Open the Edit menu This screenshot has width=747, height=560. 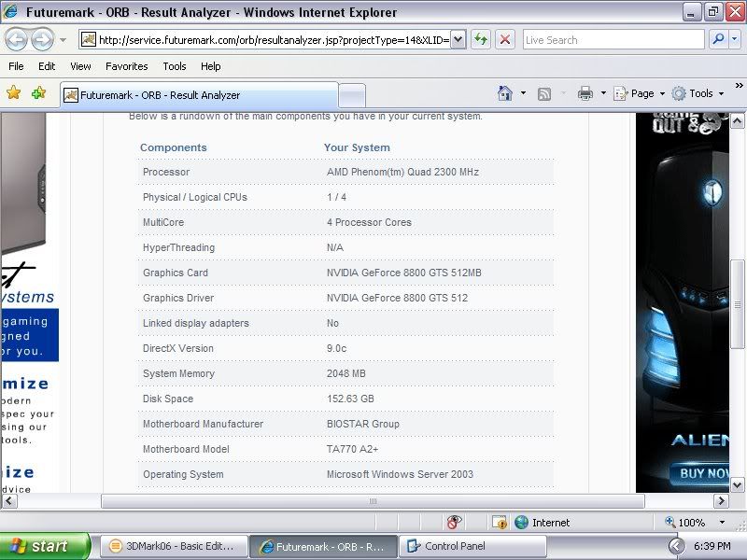point(46,66)
